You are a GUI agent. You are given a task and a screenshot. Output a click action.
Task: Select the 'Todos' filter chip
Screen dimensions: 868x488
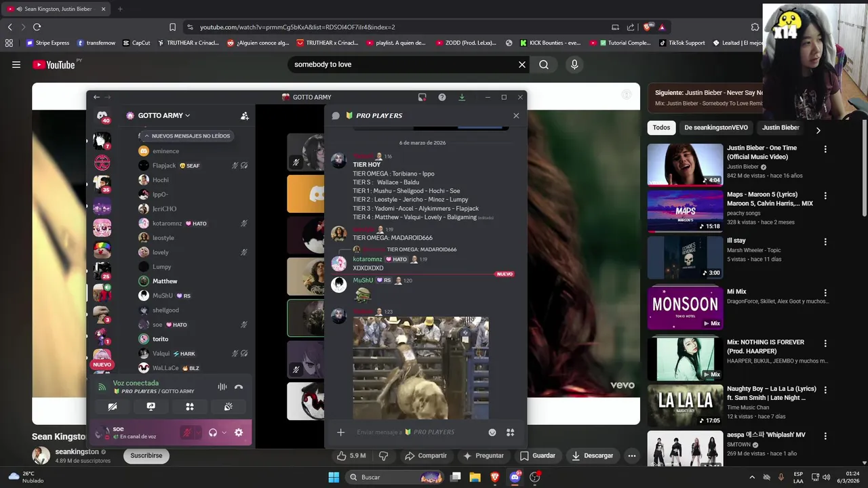[661, 127]
